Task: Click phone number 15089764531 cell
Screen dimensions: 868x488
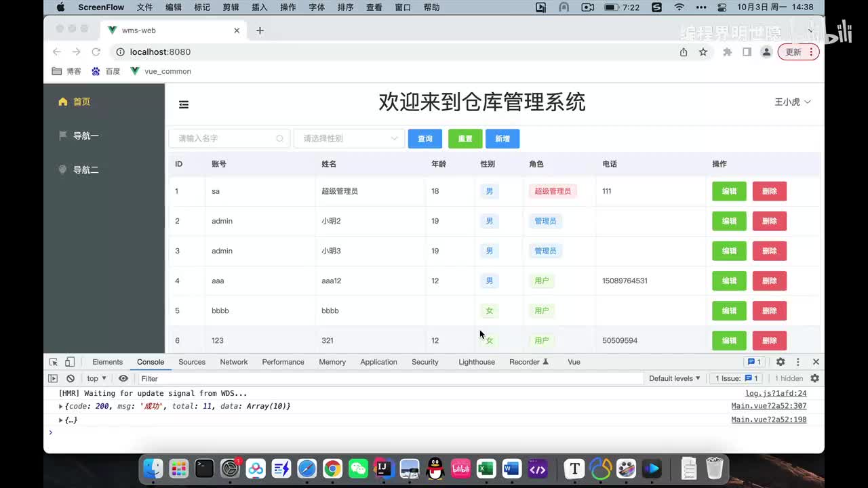Action: click(625, 281)
